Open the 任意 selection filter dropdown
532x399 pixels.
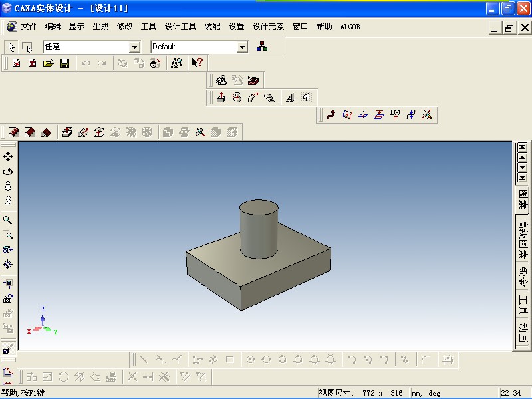click(135, 47)
